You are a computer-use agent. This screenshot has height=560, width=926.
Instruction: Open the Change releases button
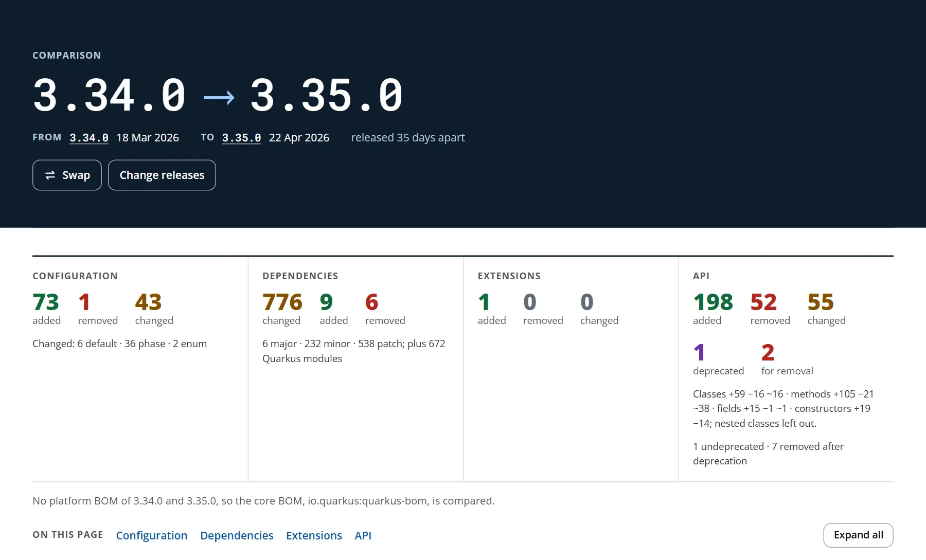point(162,175)
